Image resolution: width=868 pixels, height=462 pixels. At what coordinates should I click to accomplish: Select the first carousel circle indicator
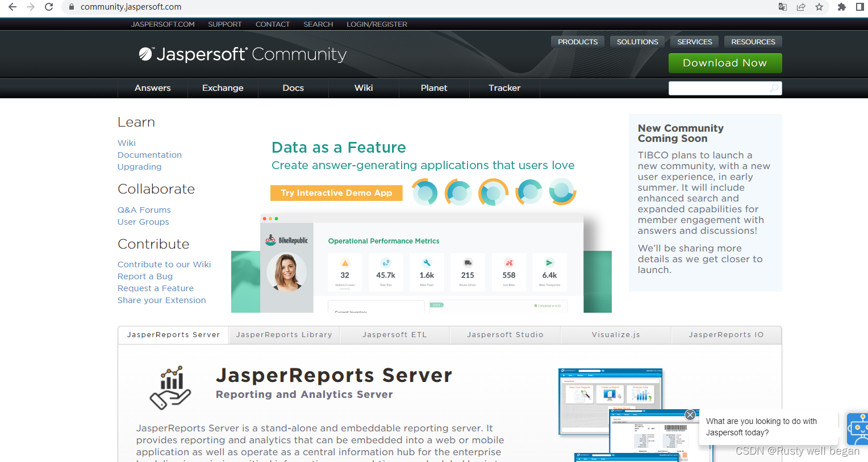click(x=424, y=192)
